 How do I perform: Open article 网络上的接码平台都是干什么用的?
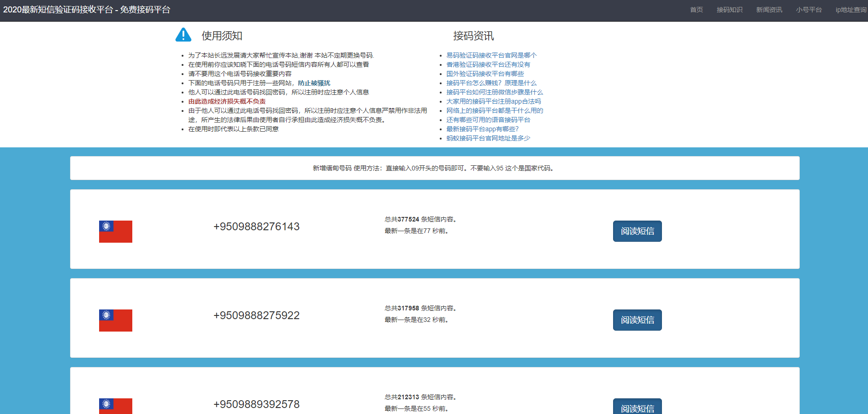pos(495,111)
